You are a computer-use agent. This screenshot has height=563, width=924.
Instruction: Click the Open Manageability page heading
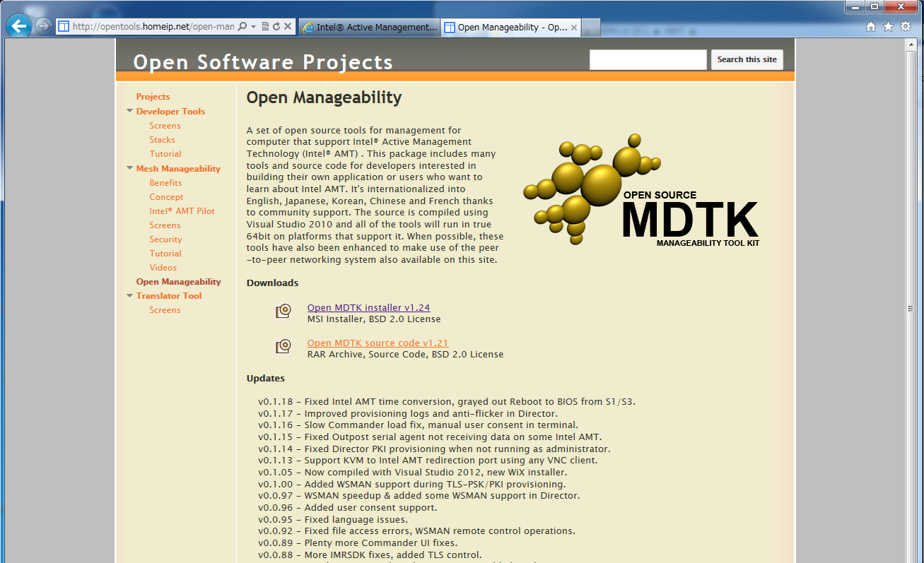(324, 97)
